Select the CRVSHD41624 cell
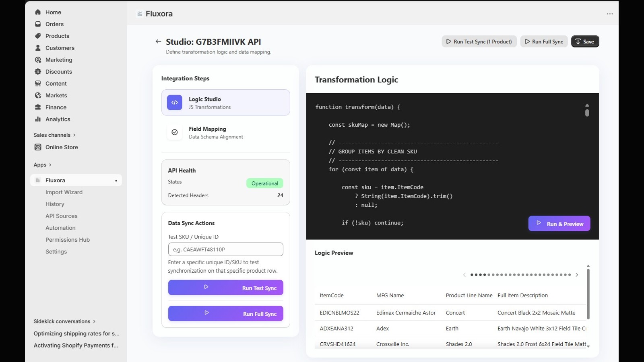 [338, 344]
